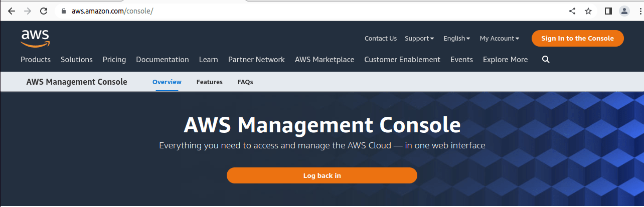The image size is (644, 207).
Task: Bookmark this page with the star icon
Action: pyautogui.click(x=588, y=11)
